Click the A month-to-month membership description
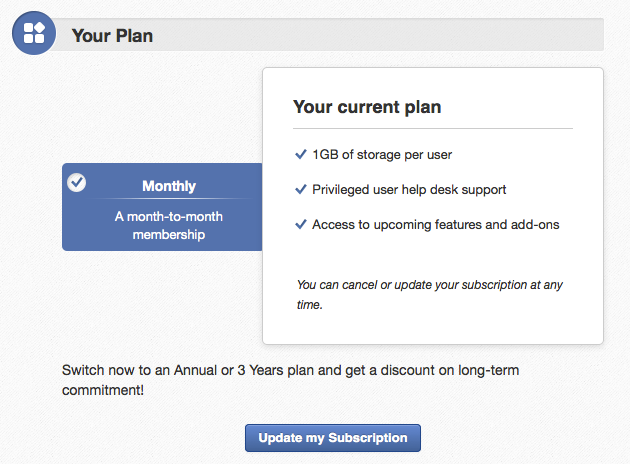The width and height of the screenshot is (630, 464). [169, 225]
